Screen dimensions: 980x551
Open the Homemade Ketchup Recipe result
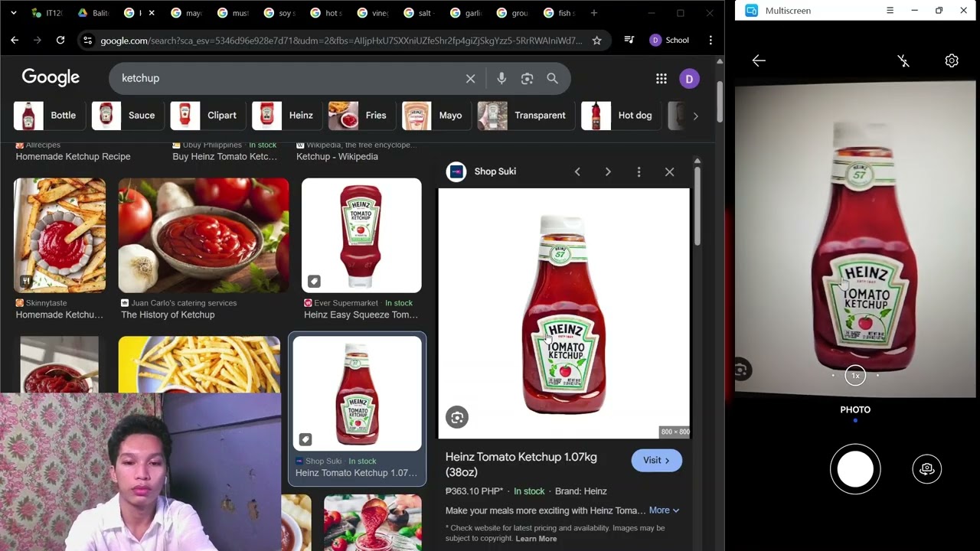(73, 156)
